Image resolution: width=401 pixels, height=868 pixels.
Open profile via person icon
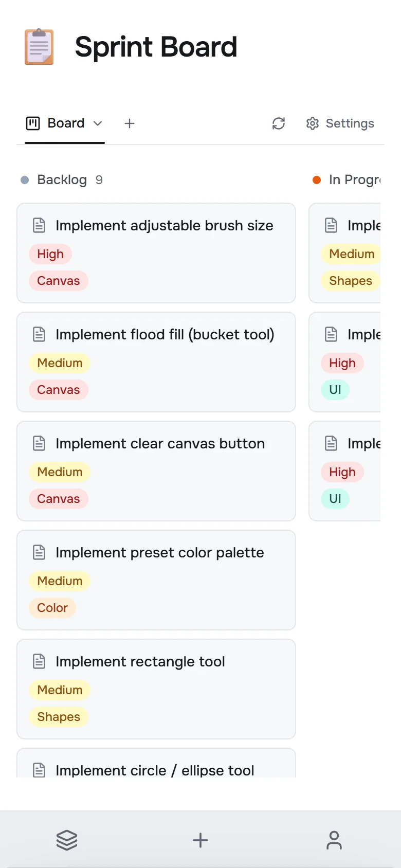coord(334,840)
